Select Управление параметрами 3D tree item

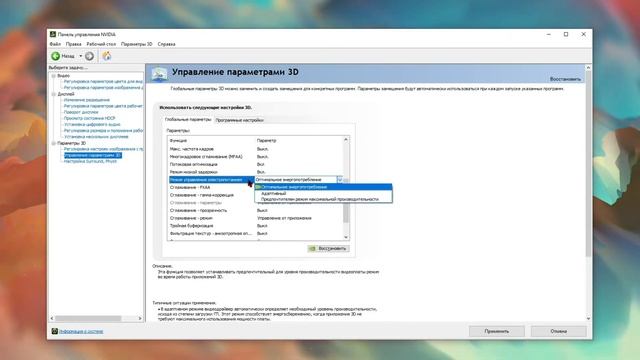click(x=93, y=155)
